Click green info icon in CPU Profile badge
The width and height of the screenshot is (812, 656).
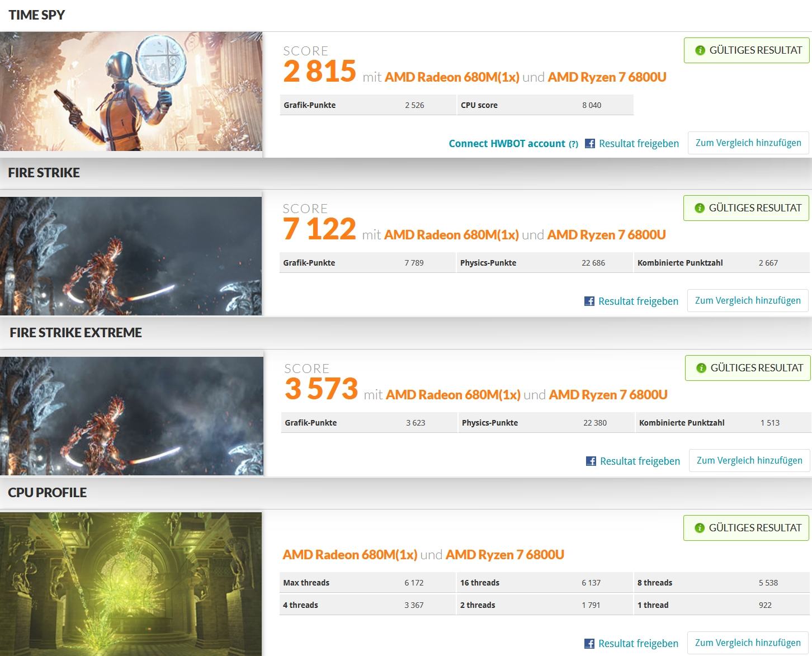click(x=699, y=528)
